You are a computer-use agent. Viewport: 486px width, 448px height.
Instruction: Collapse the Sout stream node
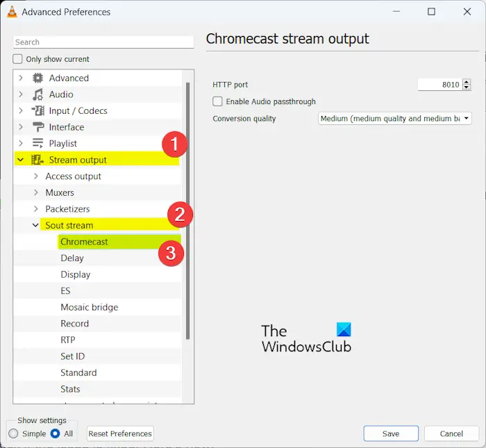[35, 225]
